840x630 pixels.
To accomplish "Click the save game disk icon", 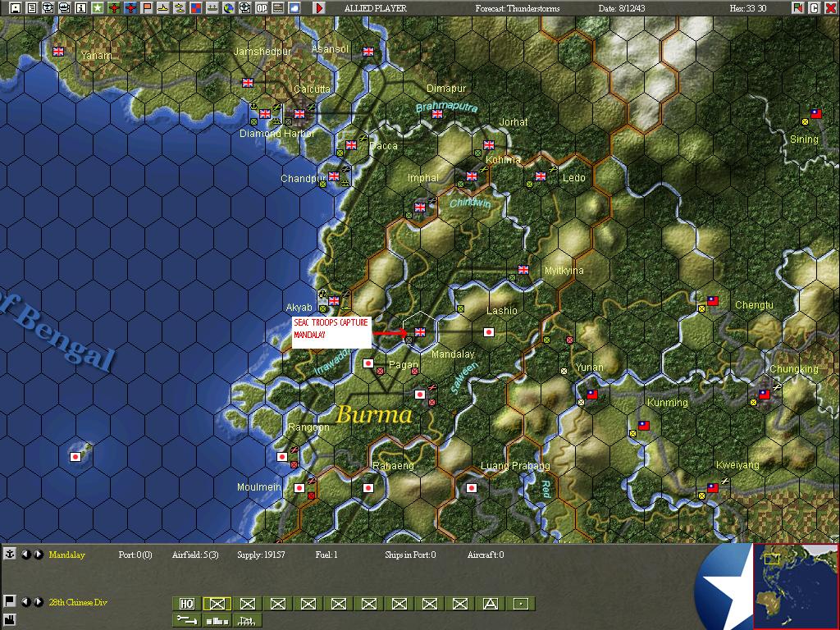I will [x=16, y=7].
